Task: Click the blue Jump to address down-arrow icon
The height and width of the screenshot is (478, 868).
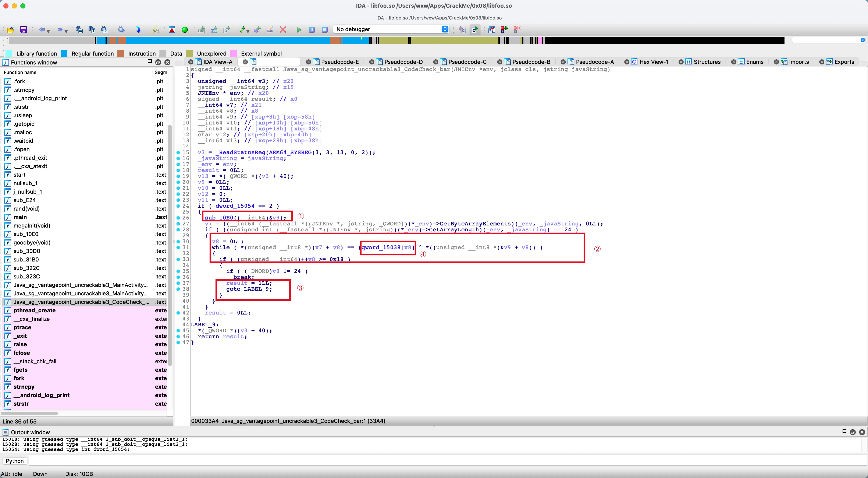Action: (139, 30)
